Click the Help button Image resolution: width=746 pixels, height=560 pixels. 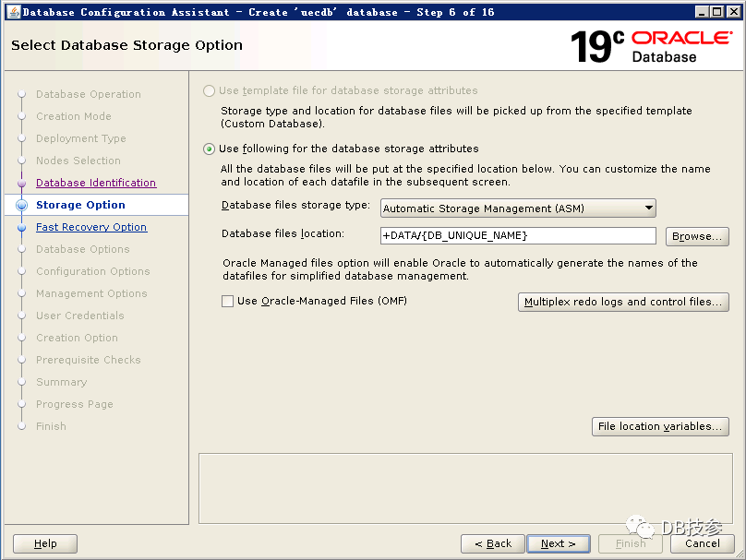[x=45, y=543]
